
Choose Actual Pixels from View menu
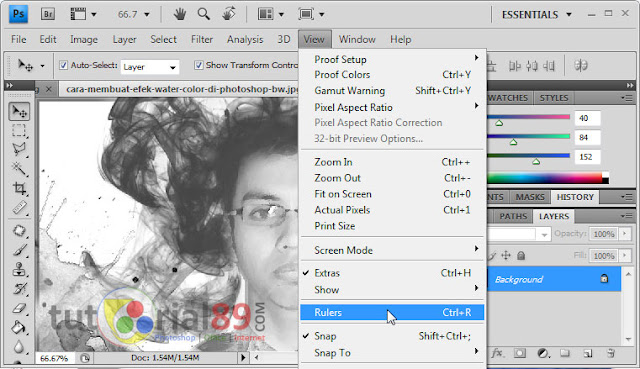pyautogui.click(x=392, y=210)
